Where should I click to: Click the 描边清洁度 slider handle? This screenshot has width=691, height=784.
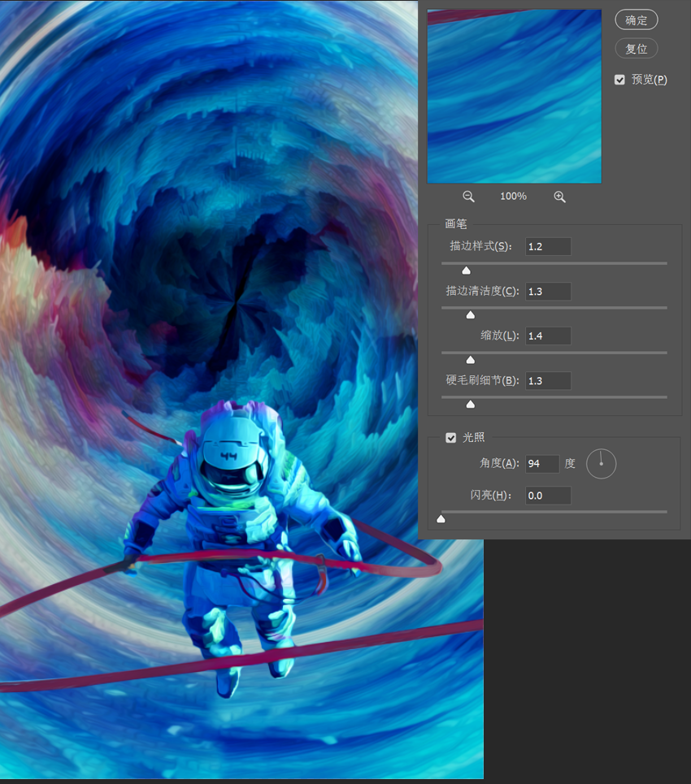[x=471, y=314]
